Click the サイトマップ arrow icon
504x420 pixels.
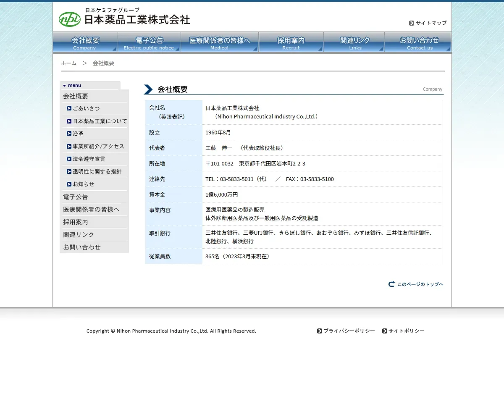pos(412,23)
